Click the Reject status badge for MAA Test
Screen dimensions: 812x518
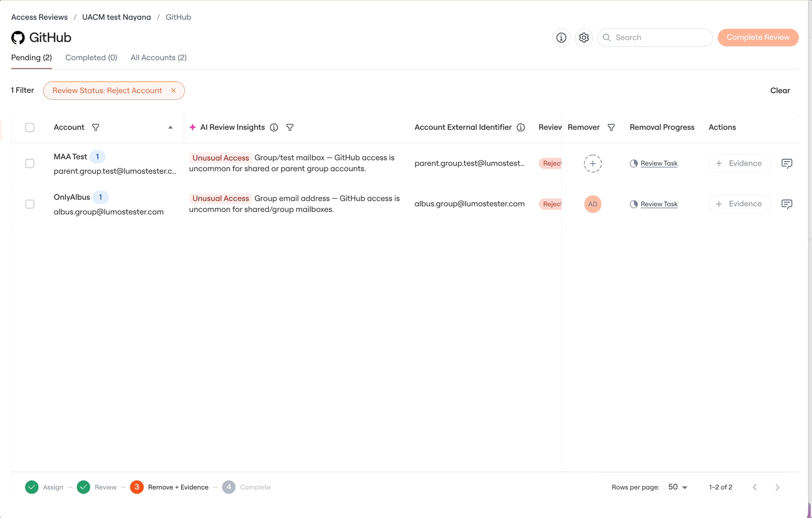pos(550,164)
